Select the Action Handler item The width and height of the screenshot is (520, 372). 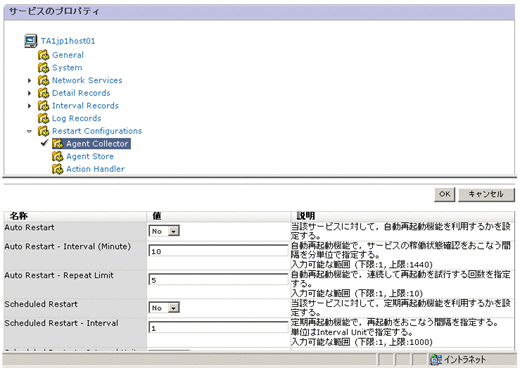click(x=95, y=169)
